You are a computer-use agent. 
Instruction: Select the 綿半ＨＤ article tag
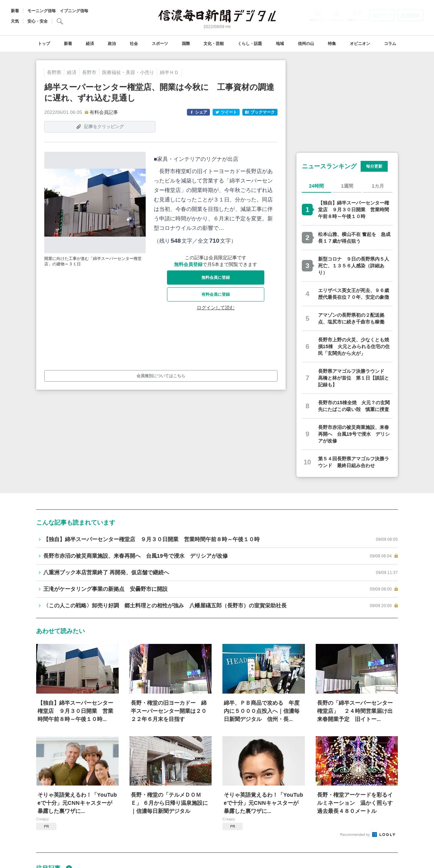[x=169, y=72]
